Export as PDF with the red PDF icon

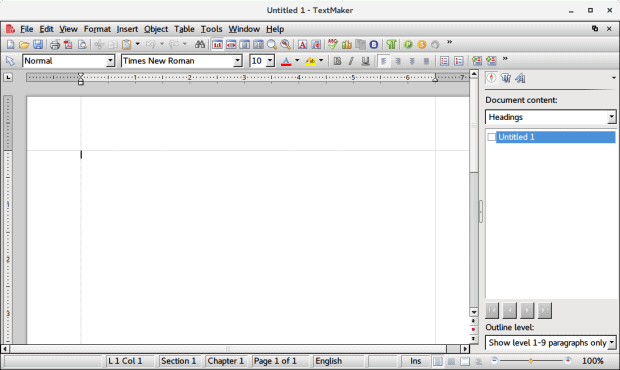68,44
